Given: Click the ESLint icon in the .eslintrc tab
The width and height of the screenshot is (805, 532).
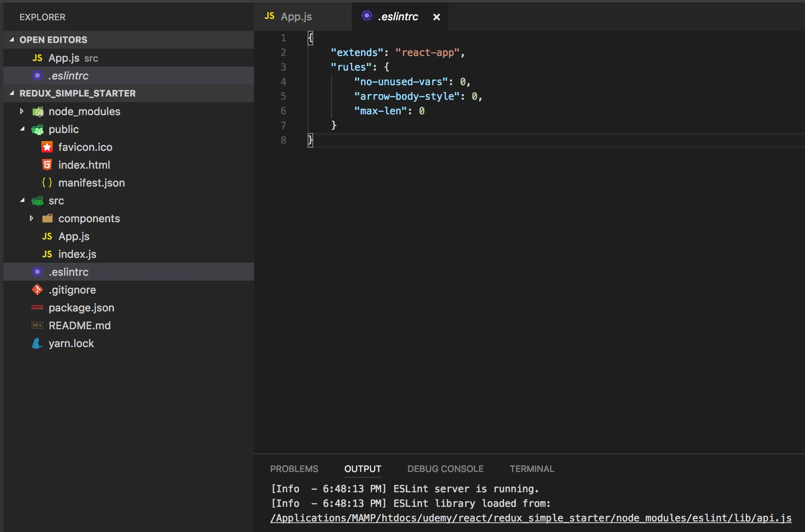Looking at the screenshot, I should coord(367,16).
